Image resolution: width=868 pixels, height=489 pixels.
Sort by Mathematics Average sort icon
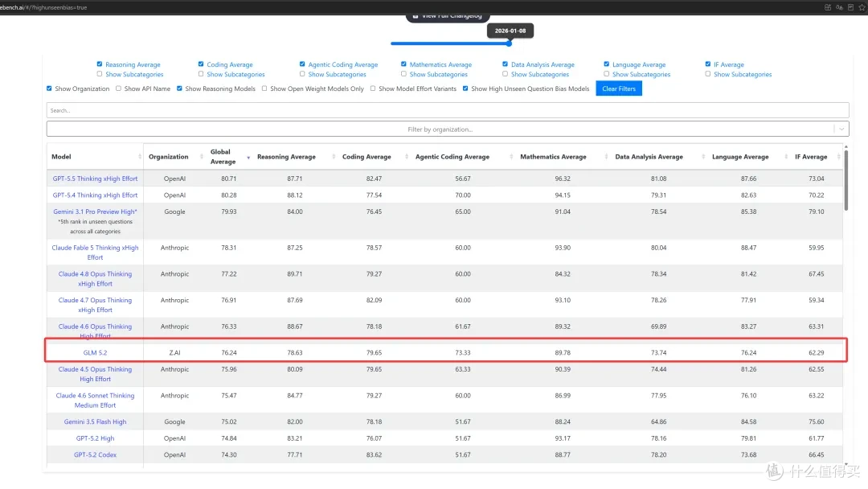click(606, 158)
